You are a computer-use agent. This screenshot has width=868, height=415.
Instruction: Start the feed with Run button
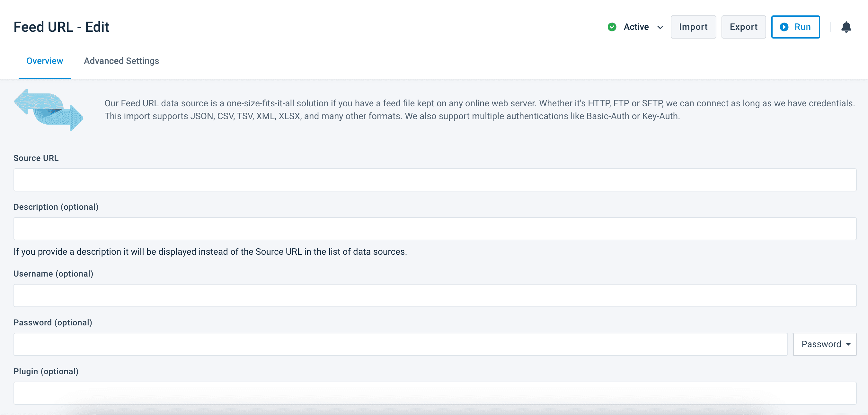click(795, 27)
